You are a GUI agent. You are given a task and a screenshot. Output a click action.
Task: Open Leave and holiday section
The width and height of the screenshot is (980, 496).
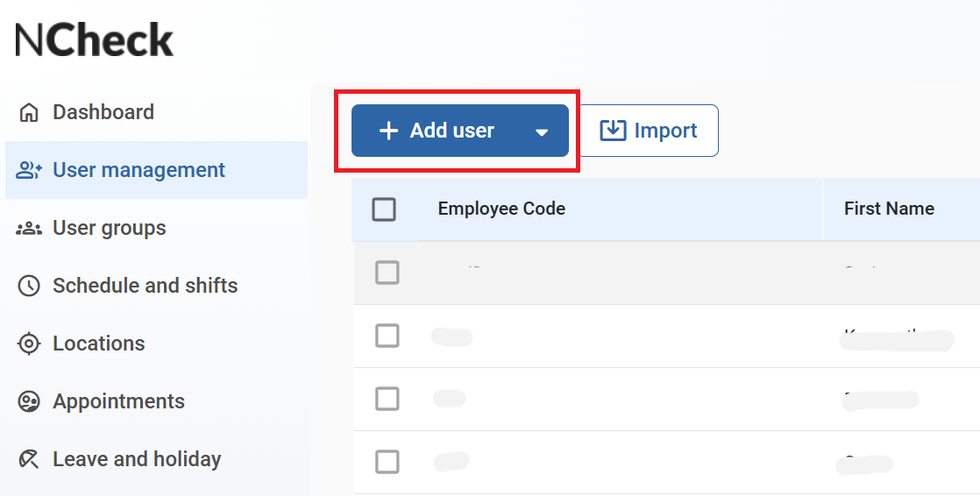[156, 459]
